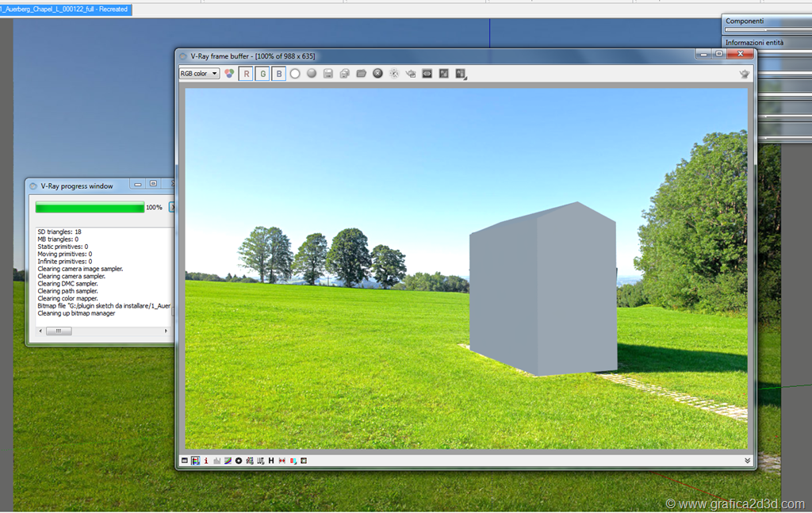Open the RGB color channel dropdown
The width and height of the screenshot is (812, 513).
[x=199, y=74]
